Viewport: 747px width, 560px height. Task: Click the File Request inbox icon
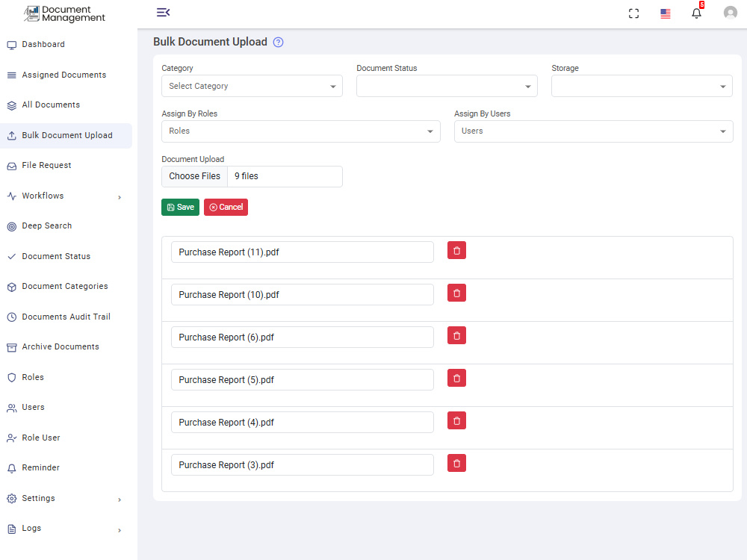(12, 167)
